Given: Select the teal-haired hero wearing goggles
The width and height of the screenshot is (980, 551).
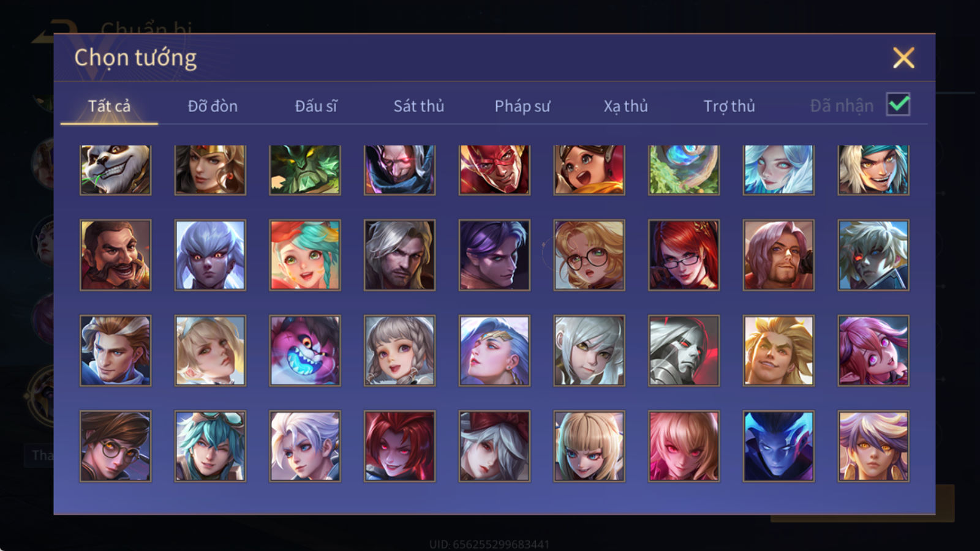Looking at the screenshot, I should point(210,446).
